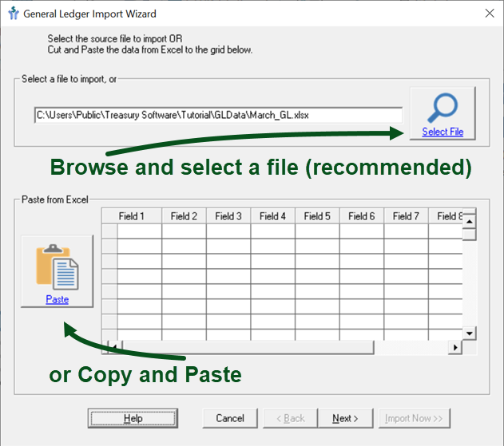Select the Field 5 column header
Image resolution: width=504 pixels, height=446 pixels.
pos(317,216)
